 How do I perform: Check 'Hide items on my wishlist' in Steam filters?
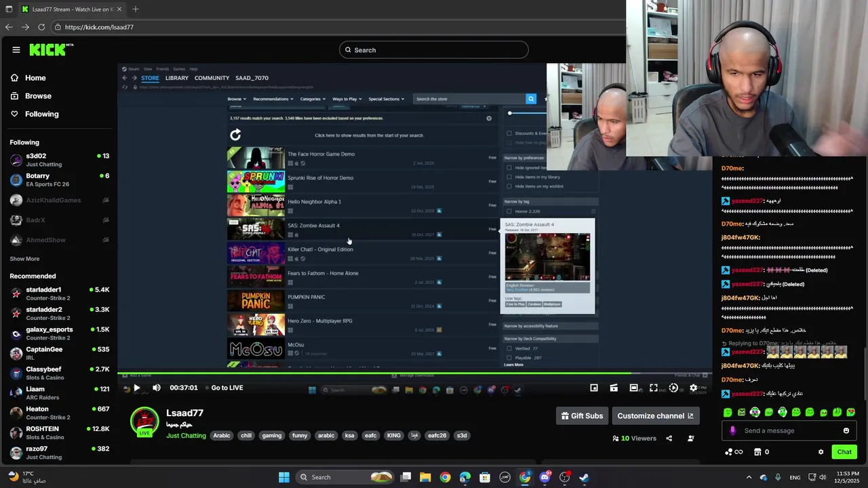point(509,186)
